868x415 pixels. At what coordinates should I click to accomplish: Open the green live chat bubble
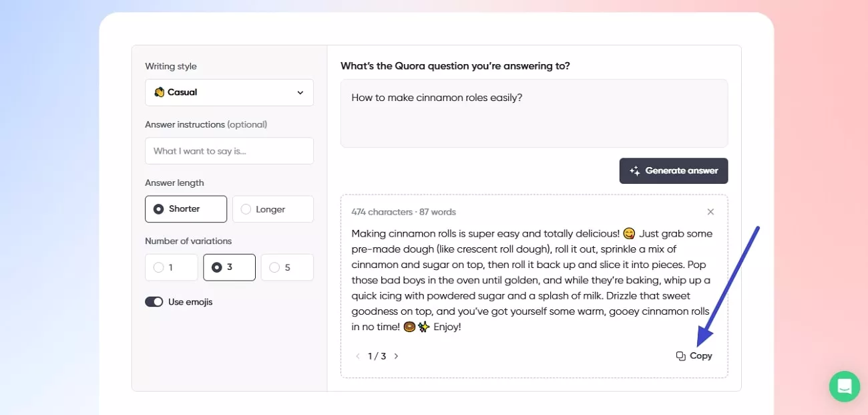coord(844,386)
